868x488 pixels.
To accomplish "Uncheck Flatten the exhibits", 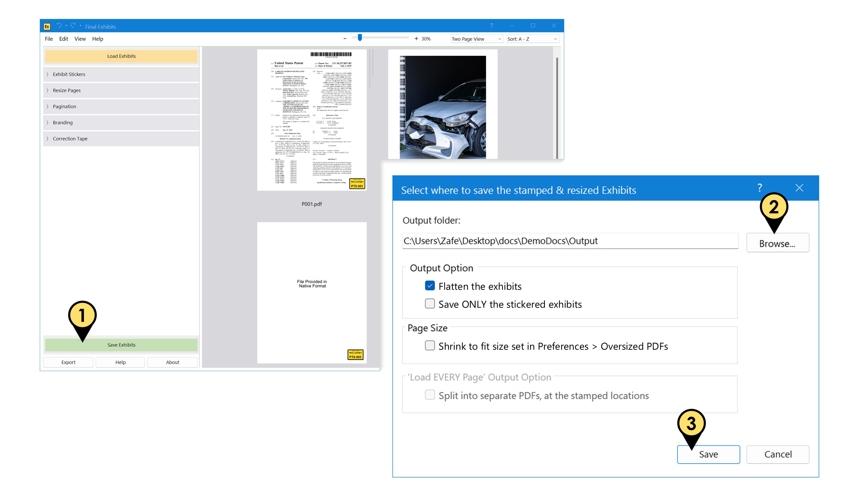I will point(429,286).
